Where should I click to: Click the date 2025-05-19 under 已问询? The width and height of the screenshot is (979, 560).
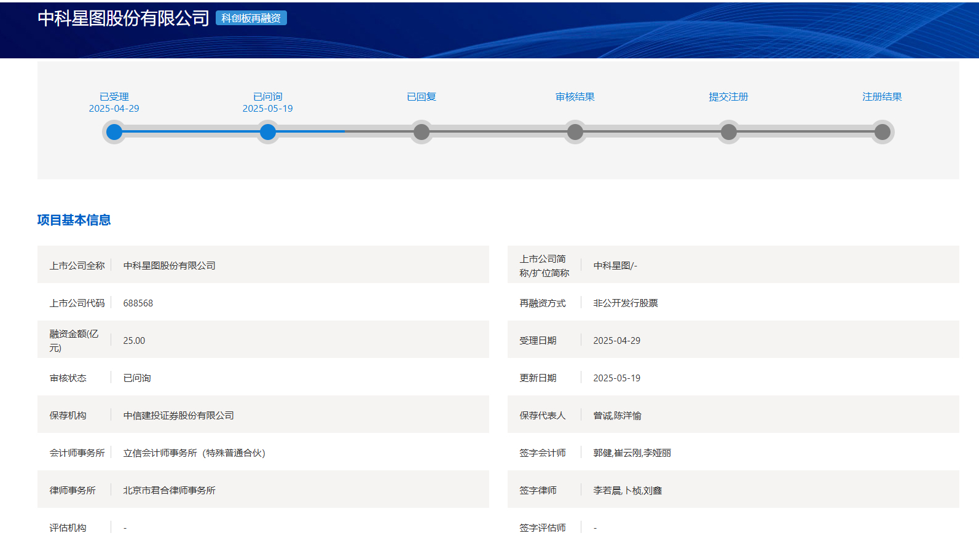[x=268, y=109]
